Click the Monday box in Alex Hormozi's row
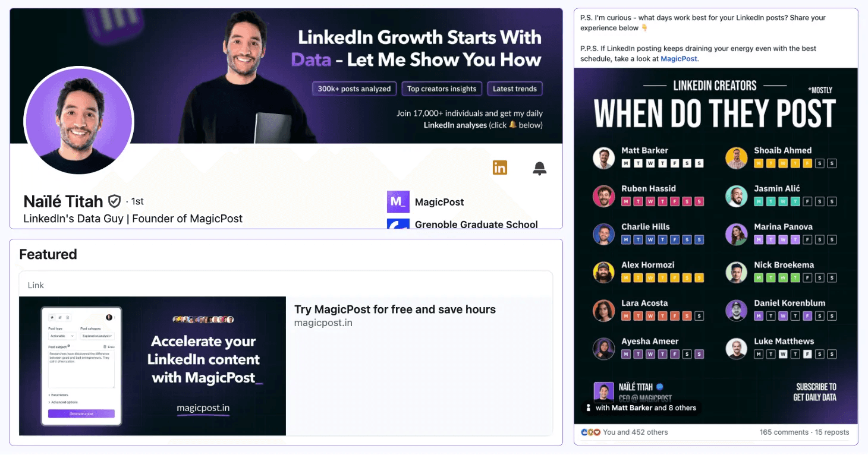Image resolution: width=868 pixels, height=455 pixels. tap(625, 278)
